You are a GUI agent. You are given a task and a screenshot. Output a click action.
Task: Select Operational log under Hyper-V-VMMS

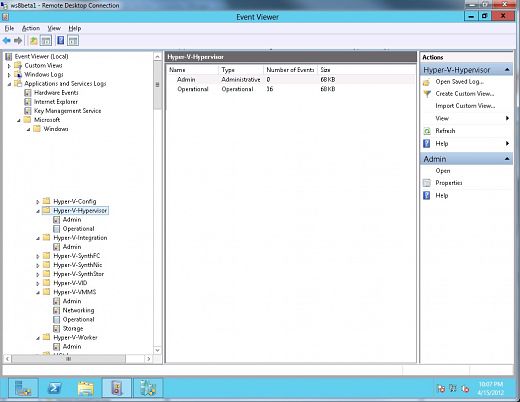pyautogui.click(x=78, y=319)
